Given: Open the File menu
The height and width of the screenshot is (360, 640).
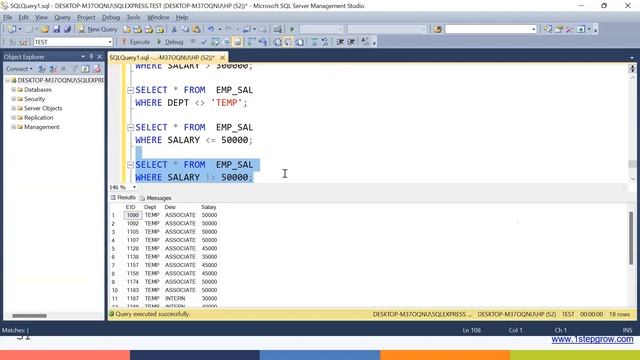Looking at the screenshot, I should coord(8,17).
